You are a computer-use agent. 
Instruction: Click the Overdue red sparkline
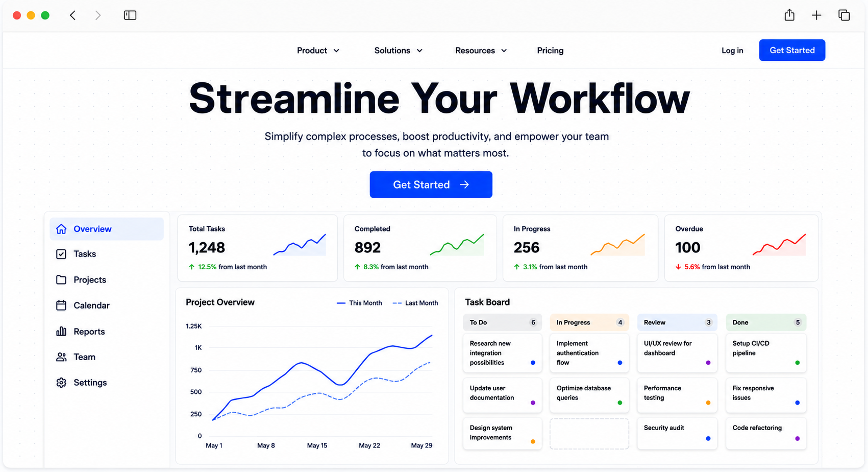[779, 245]
